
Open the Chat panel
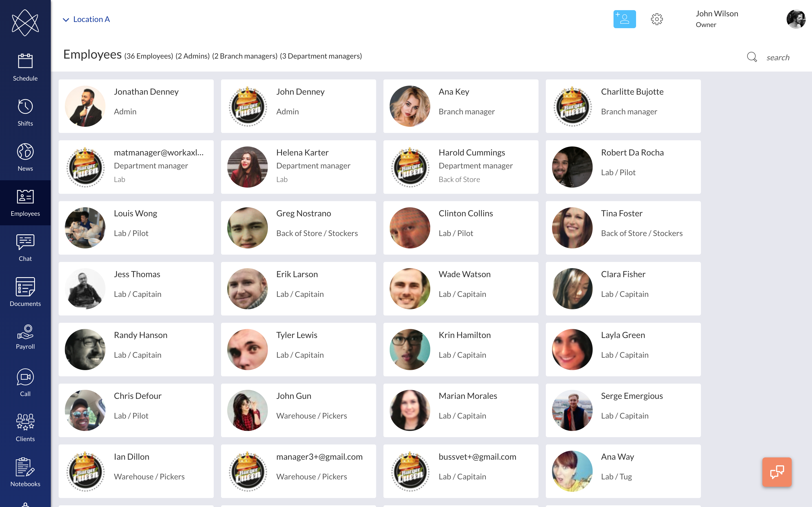[x=25, y=247]
